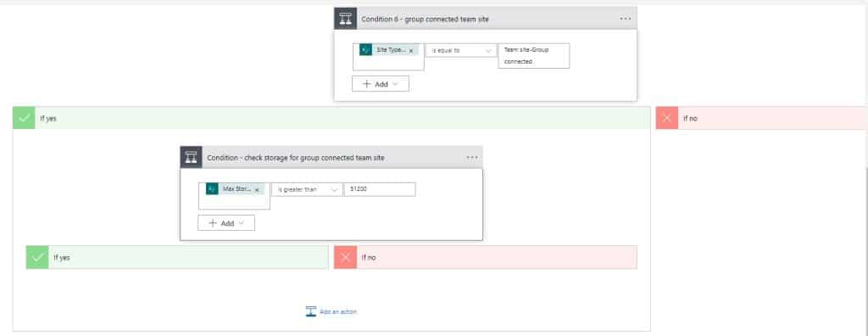Image resolution: width=868 pixels, height=336 pixels.
Task: Click the icon beside 'Add an action'
Action: point(311,311)
